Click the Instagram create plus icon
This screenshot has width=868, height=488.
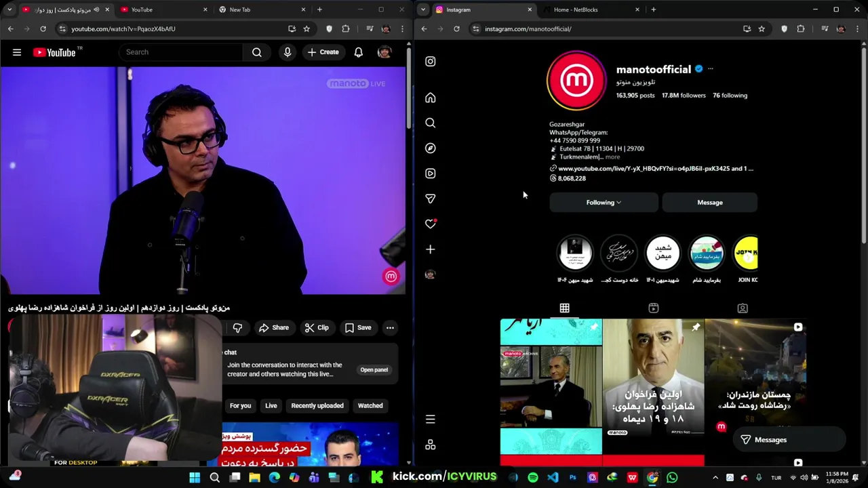431,249
